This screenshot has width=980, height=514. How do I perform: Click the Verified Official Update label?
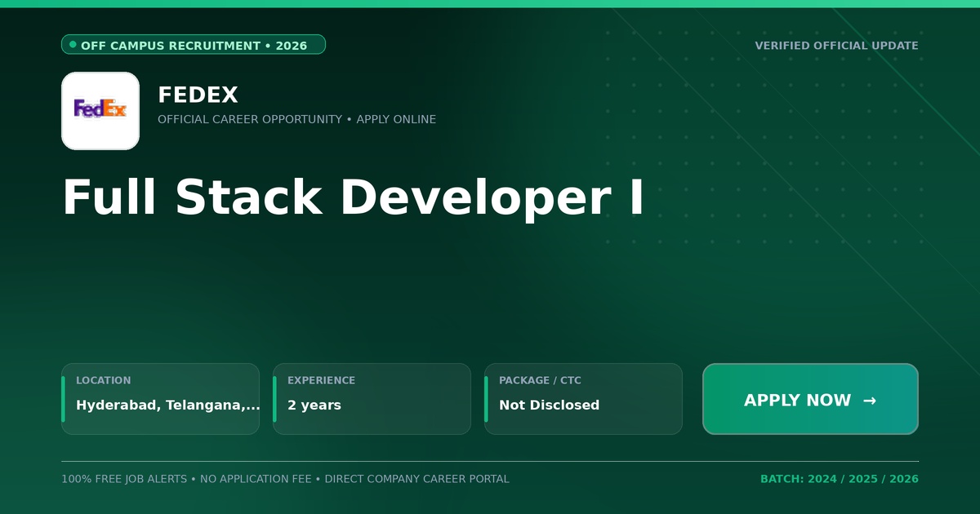pos(836,46)
